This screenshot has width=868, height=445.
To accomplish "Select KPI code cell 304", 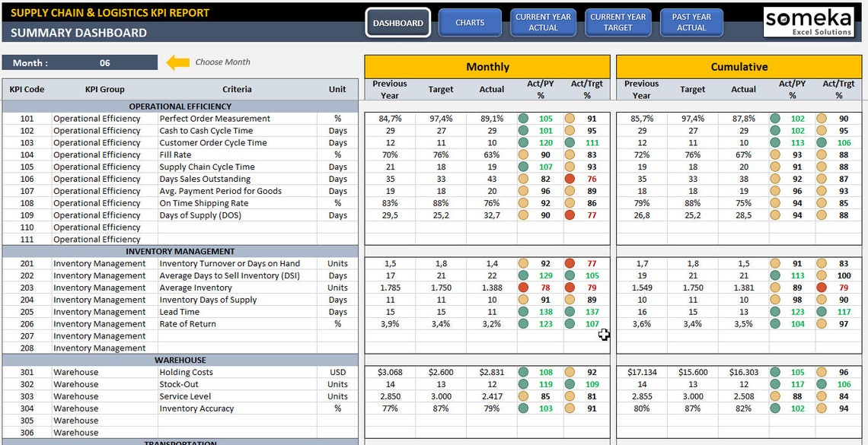I will point(27,408).
